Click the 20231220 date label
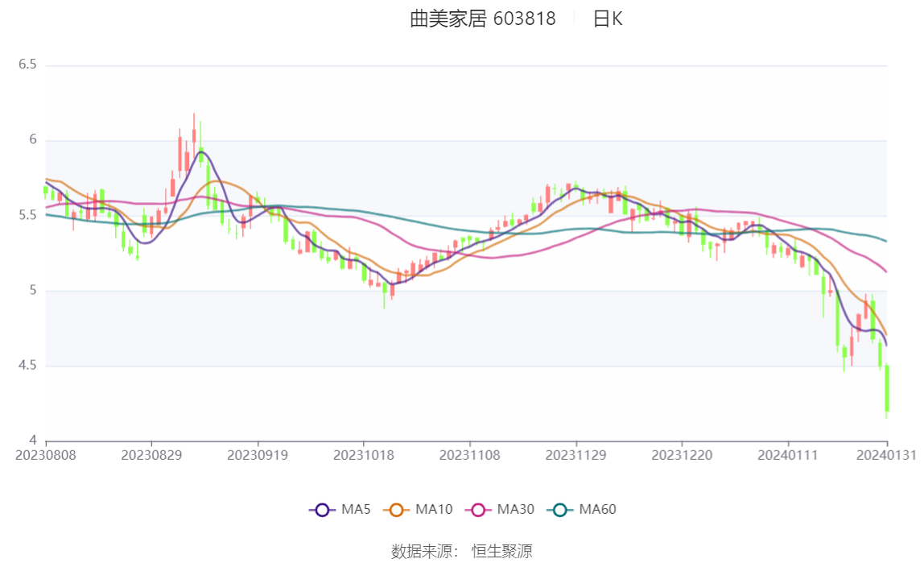The height and width of the screenshot is (563, 924). (x=682, y=456)
